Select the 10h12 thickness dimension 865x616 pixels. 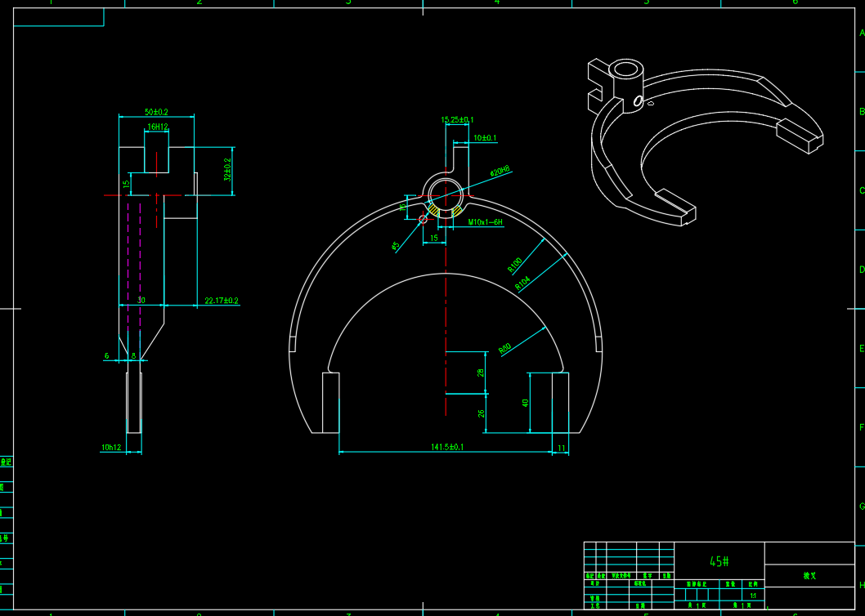[x=111, y=448]
